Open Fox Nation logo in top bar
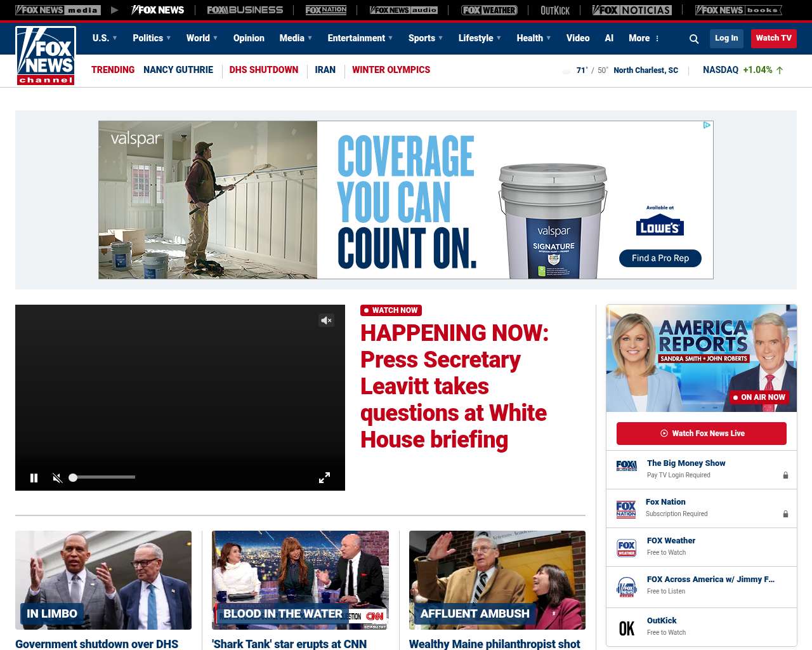Screen dimensions: 812x650 [x=326, y=10]
